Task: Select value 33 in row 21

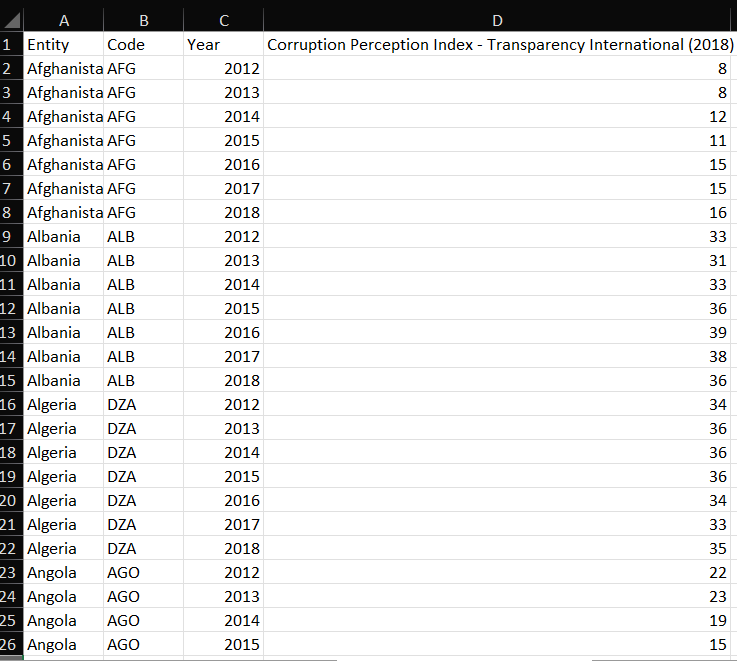Action: 497,524
